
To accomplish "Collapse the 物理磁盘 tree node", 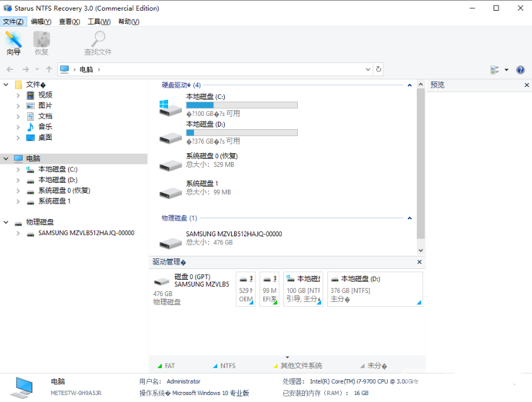I will pos(6,222).
